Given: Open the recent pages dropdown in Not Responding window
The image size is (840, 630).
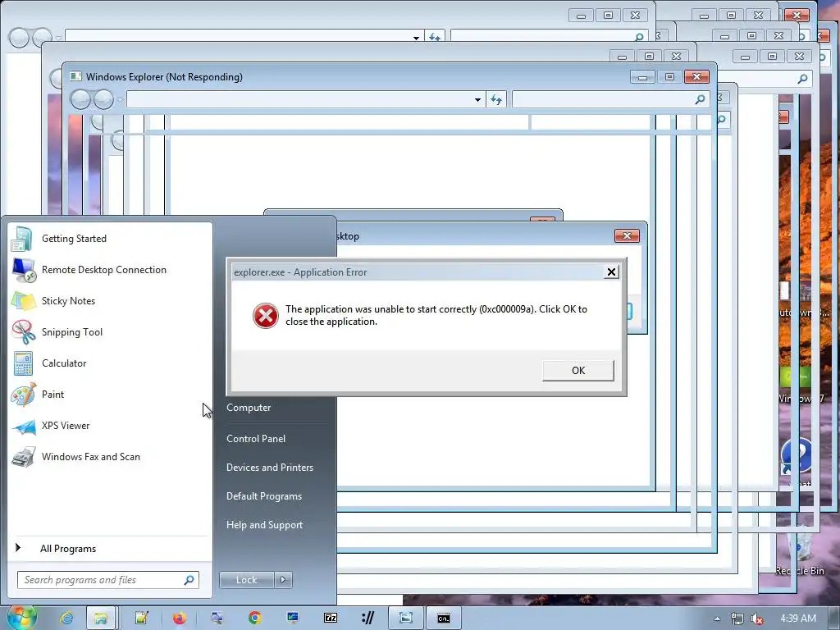Looking at the screenshot, I should click(x=120, y=100).
